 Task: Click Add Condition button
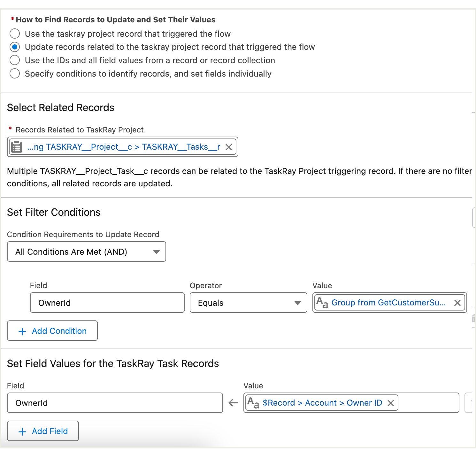tap(52, 331)
